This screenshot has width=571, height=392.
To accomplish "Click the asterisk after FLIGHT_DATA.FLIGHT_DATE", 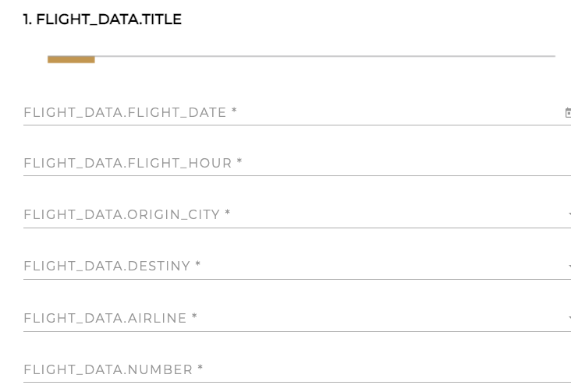I will coord(234,112).
